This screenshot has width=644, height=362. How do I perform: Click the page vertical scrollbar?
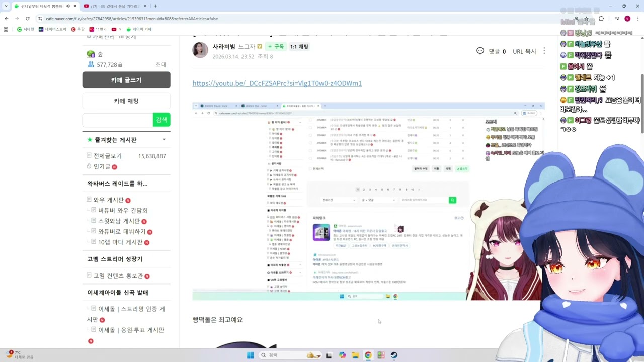point(641,103)
